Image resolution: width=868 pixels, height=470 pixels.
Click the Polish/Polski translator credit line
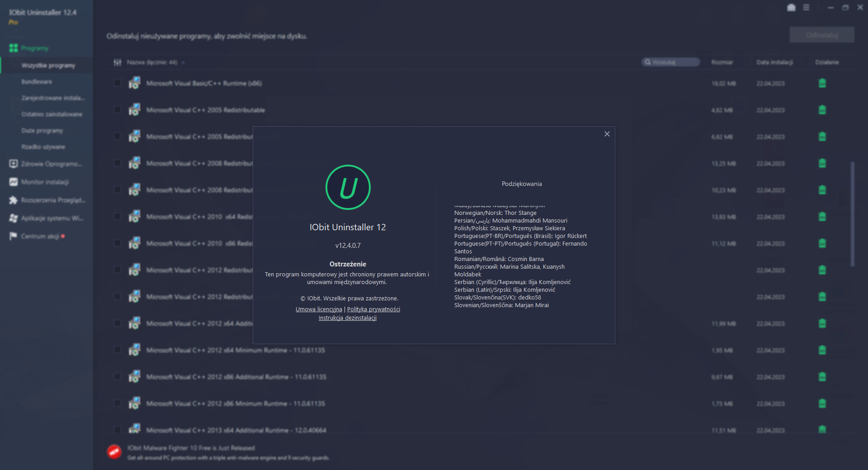click(x=509, y=228)
